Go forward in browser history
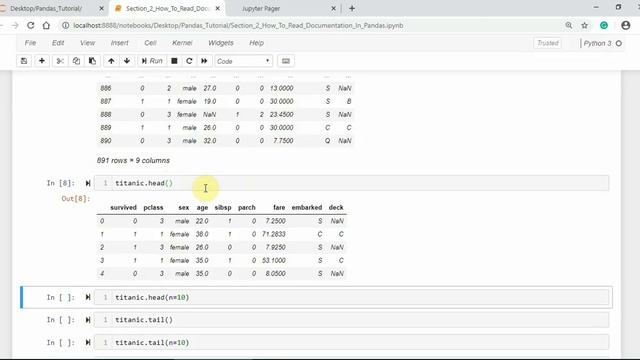 pyautogui.click(x=15, y=25)
